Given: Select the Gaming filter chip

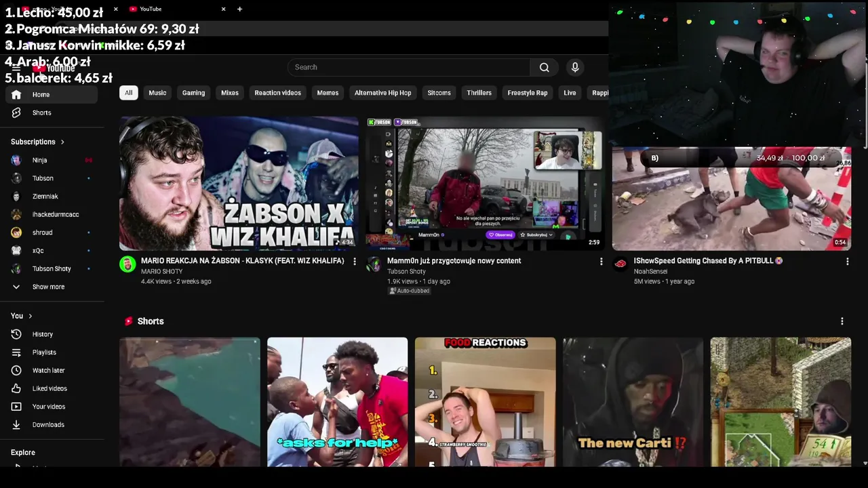Looking at the screenshot, I should click(193, 93).
